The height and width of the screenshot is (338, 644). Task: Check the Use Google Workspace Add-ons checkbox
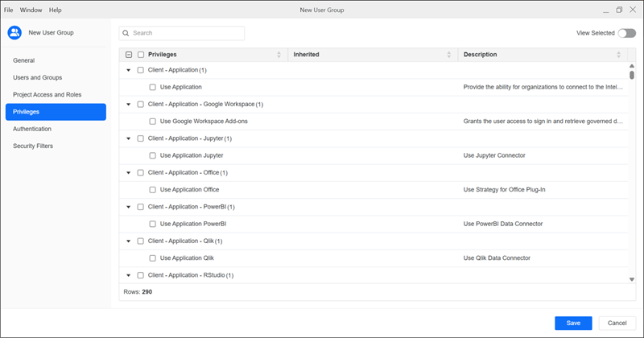click(x=152, y=122)
